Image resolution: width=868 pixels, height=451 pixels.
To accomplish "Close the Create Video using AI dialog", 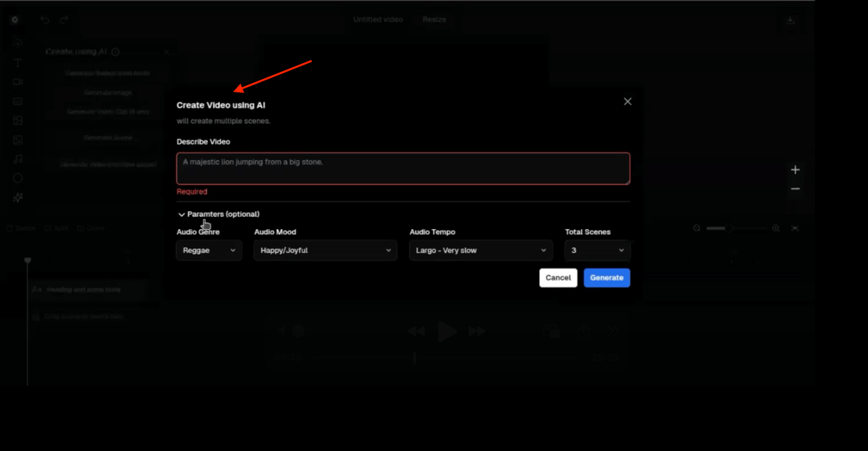I will [x=627, y=102].
